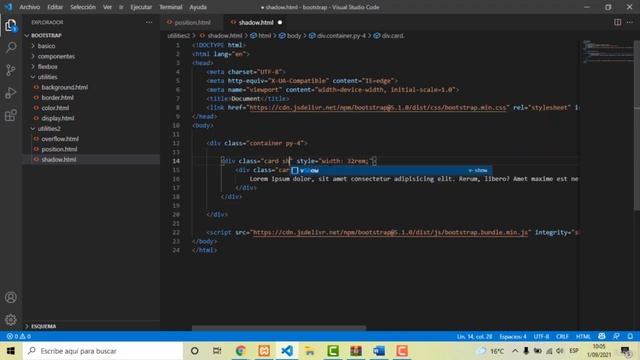This screenshot has height=360, width=640.
Task: Expand the ESQUEMA outline section
Action: point(43,326)
